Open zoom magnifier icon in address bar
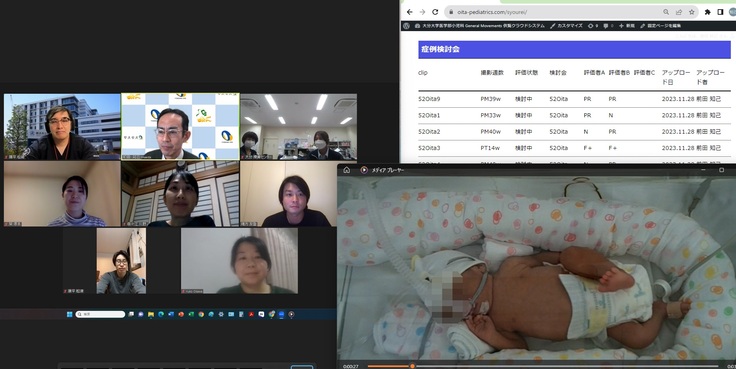736x369 pixels. pos(666,12)
